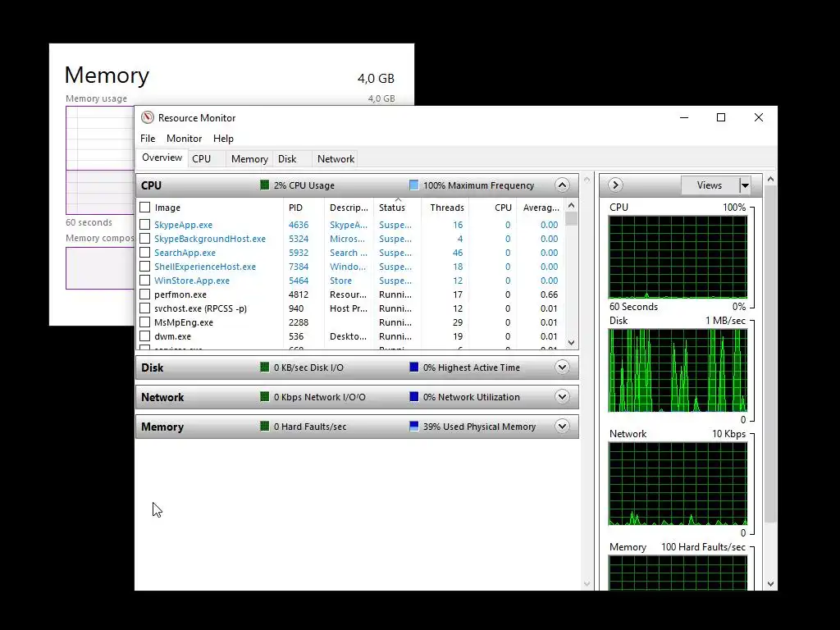The image size is (840, 630).
Task: Switch to the Memory tab
Action: tap(249, 158)
